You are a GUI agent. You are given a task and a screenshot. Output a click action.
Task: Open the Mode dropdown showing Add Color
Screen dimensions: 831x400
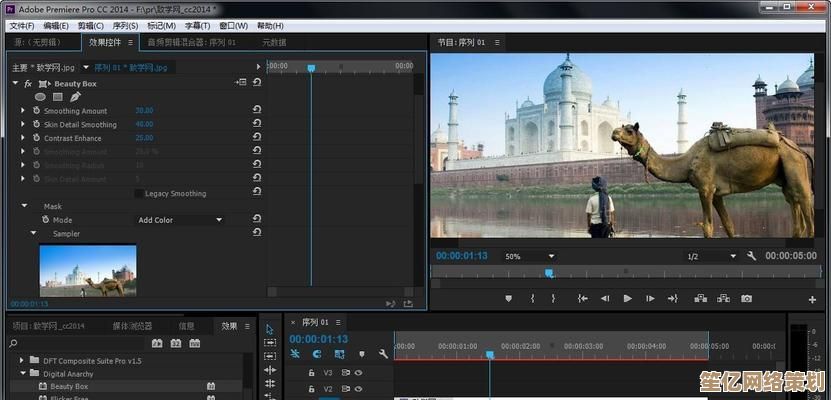(180, 220)
